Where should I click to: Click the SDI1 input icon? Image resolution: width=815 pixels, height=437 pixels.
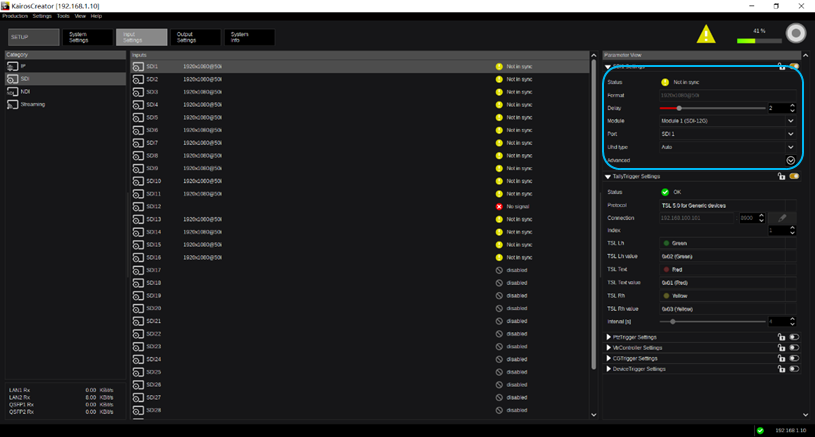tap(138, 67)
